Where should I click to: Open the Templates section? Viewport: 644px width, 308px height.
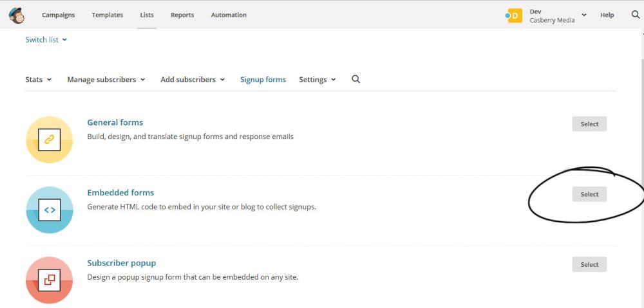click(x=108, y=15)
